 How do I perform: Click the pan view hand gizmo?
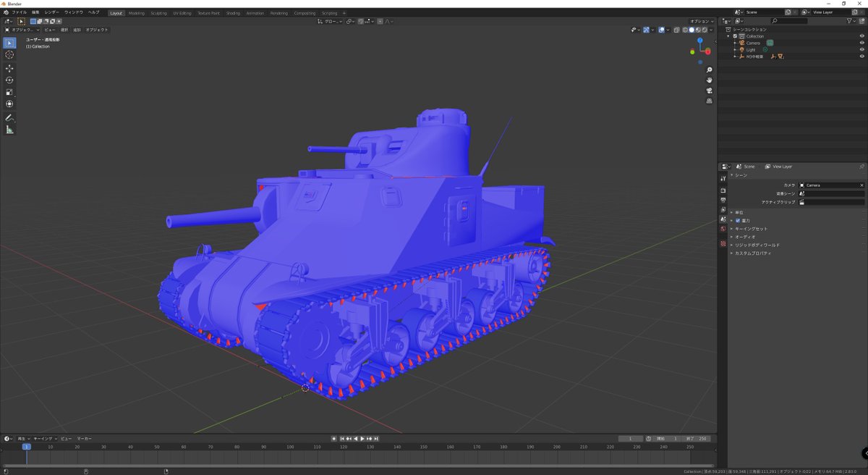710,80
